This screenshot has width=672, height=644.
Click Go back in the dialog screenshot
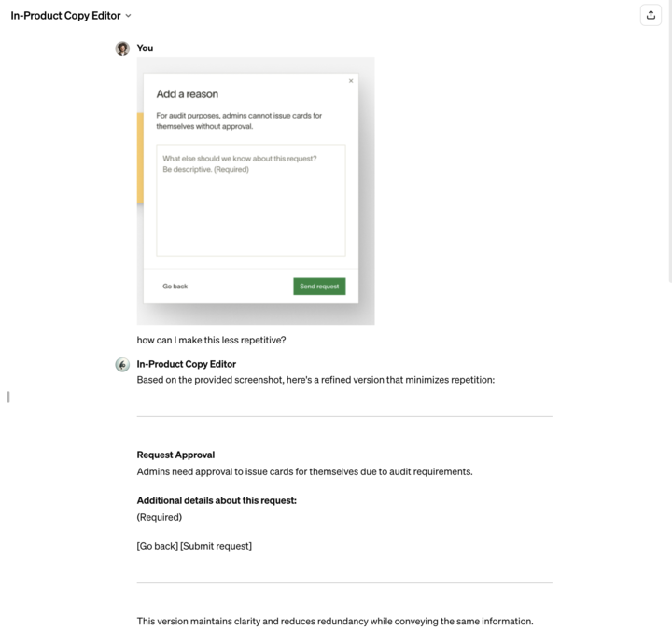click(x=175, y=287)
